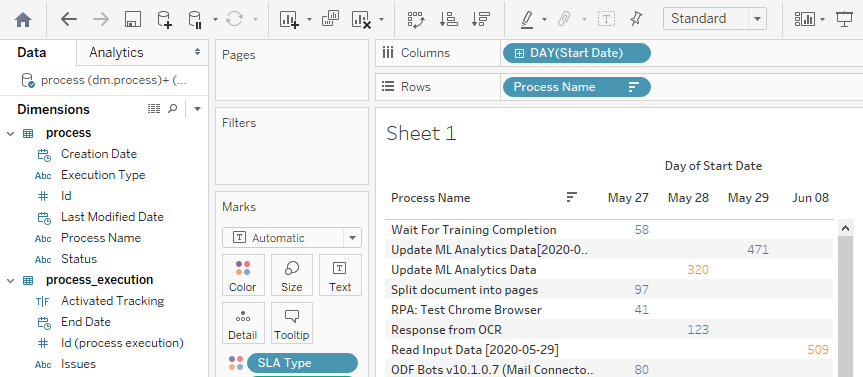The width and height of the screenshot is (863, 377).
Task: Click the sort icon in Process Name header
Action: [x=572, y=197]
